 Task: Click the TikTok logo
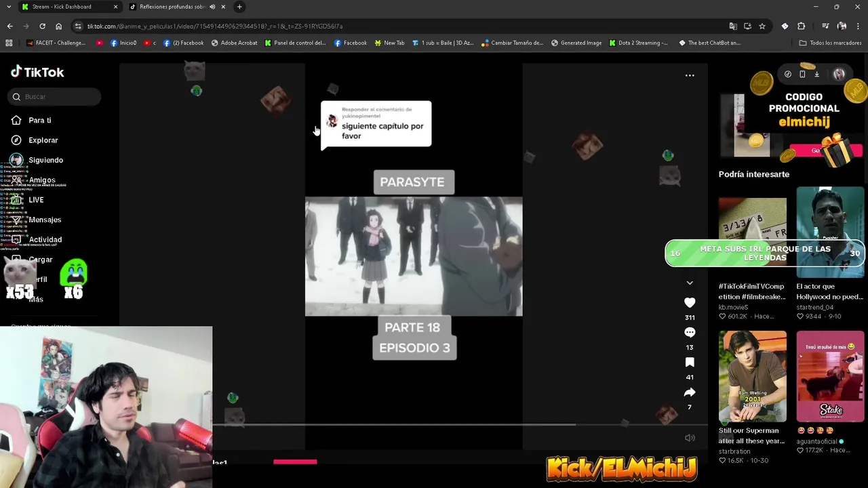pos(37,72)
